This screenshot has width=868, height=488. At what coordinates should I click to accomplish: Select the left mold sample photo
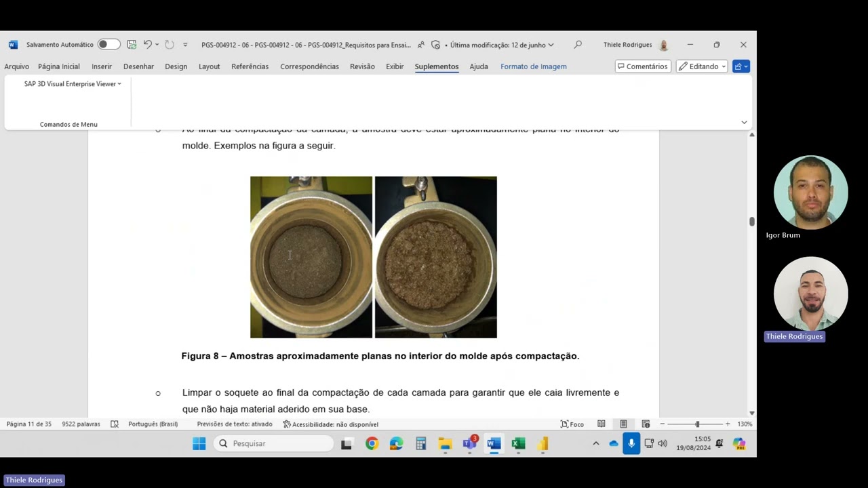pyautogui.click(x=311, y=257)
